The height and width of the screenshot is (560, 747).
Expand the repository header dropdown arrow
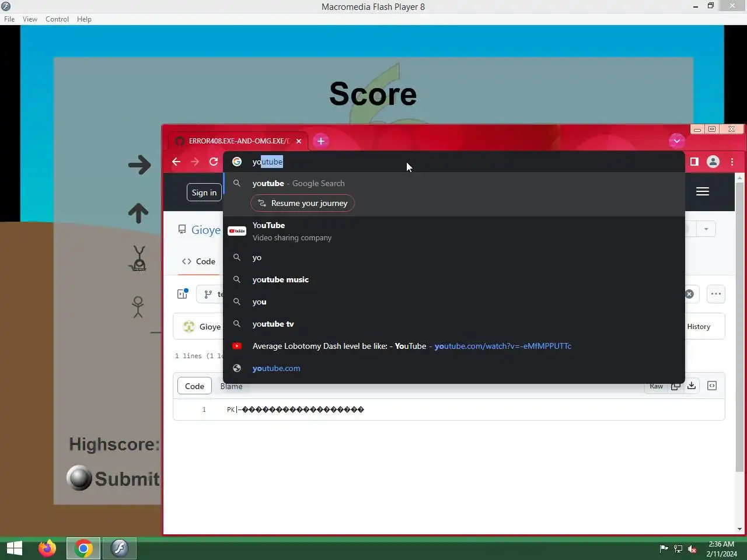point(706,229)
